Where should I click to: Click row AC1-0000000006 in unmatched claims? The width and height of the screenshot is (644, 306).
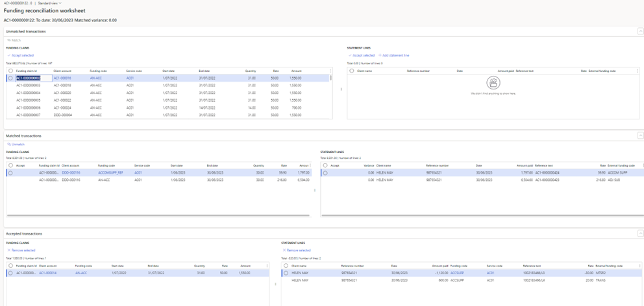[168, 108]
